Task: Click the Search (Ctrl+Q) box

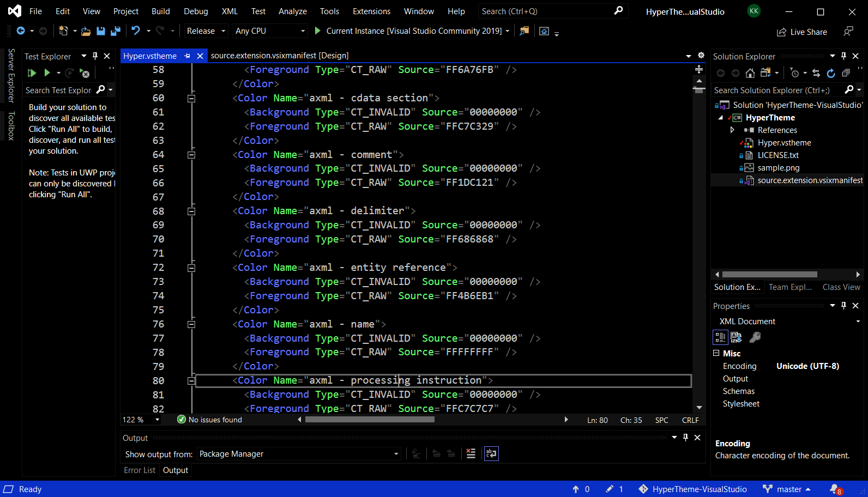Action: tap(552, 11)
